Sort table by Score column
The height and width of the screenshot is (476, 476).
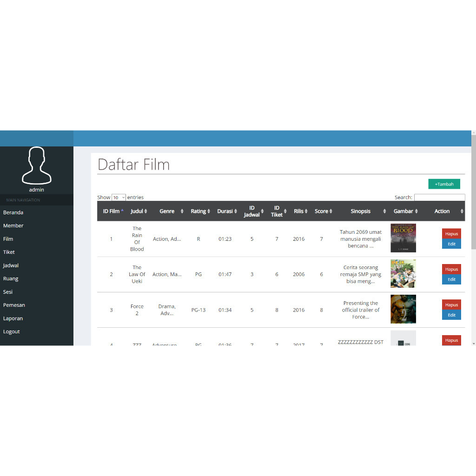click(322, 211)
